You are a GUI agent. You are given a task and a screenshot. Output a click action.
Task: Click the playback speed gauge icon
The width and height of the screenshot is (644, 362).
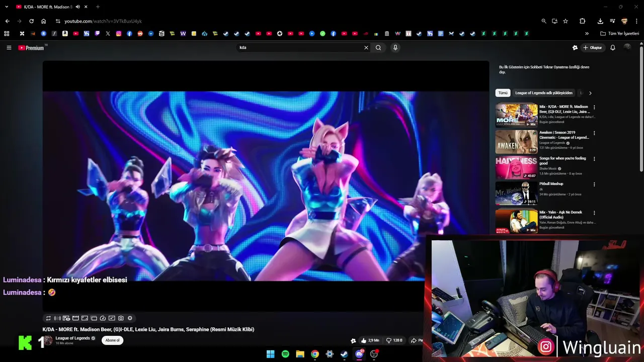click(x=103, y=318)
